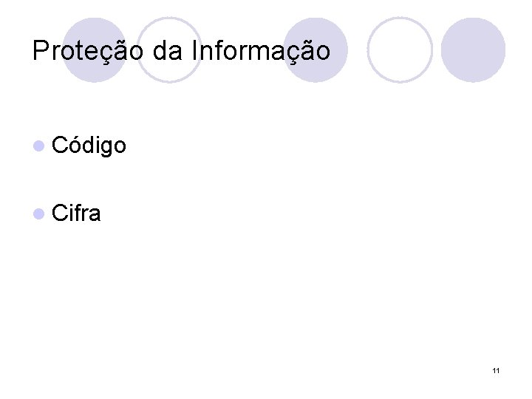Select the rightmost filled lavender circle
This screenshot has width=532, height=399.
[x=473, y=50]
